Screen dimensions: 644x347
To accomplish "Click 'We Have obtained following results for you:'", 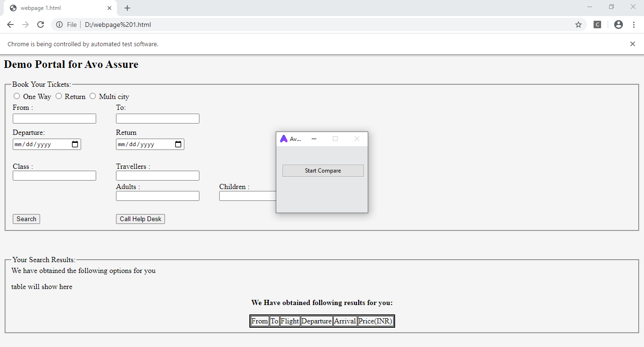I will [322, 303].
